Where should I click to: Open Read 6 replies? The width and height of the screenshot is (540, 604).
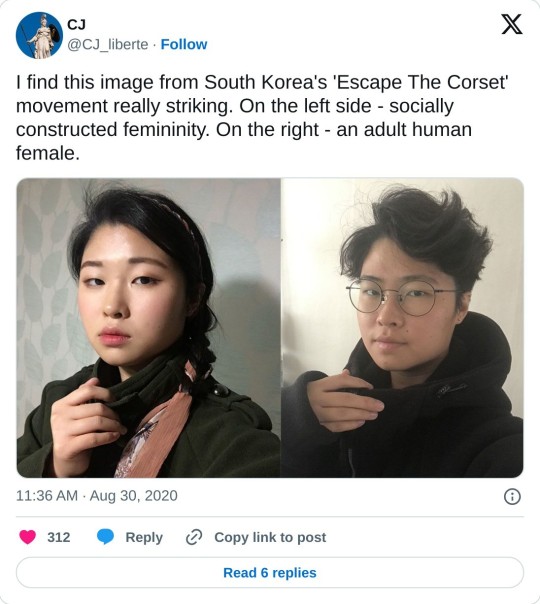270,572
